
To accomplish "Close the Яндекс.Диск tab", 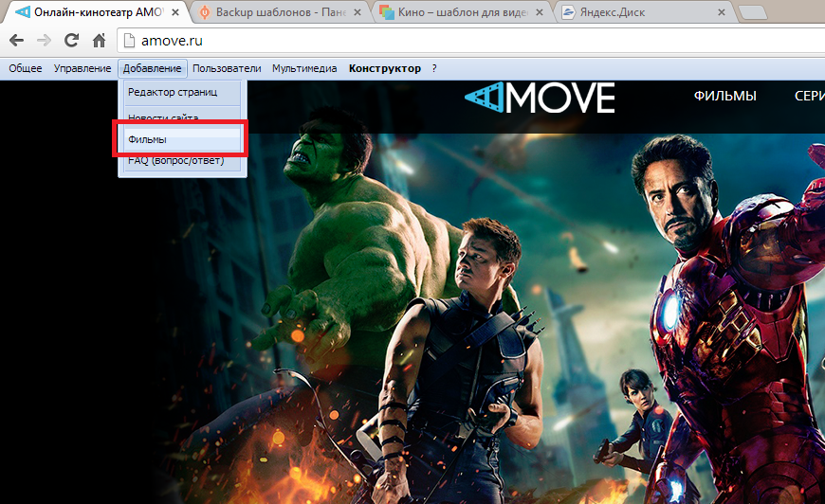I will pyautogui.click(x=722, y=12).
